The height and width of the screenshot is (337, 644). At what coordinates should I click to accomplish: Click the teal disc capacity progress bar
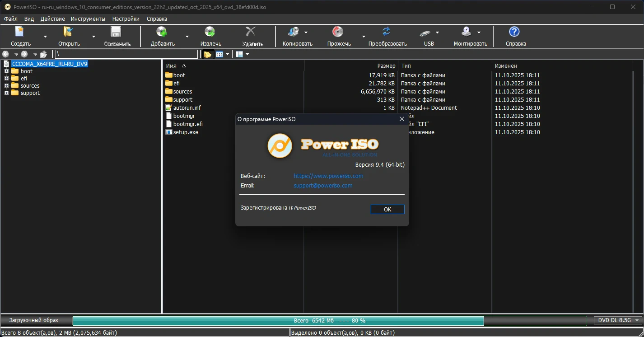point(278,321)
